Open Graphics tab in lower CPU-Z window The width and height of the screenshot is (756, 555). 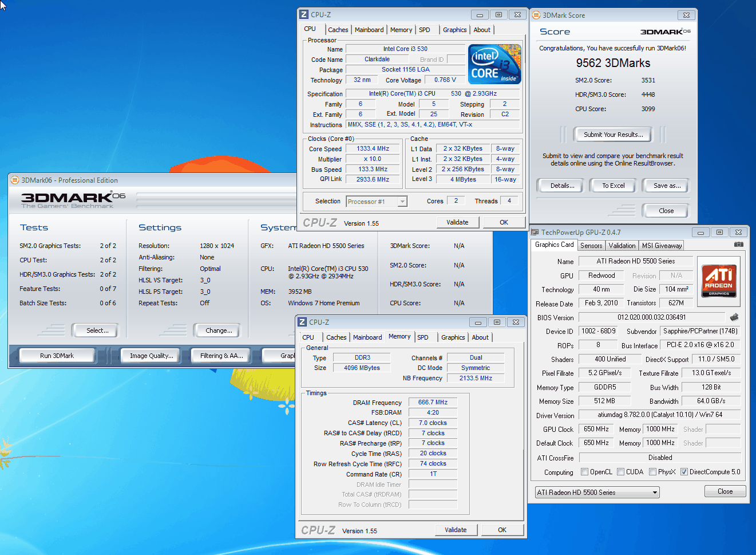tap(453, 337)
